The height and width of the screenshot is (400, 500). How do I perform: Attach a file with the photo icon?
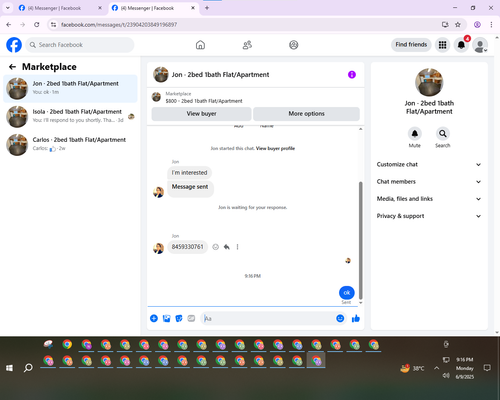[x=166, y=318]
